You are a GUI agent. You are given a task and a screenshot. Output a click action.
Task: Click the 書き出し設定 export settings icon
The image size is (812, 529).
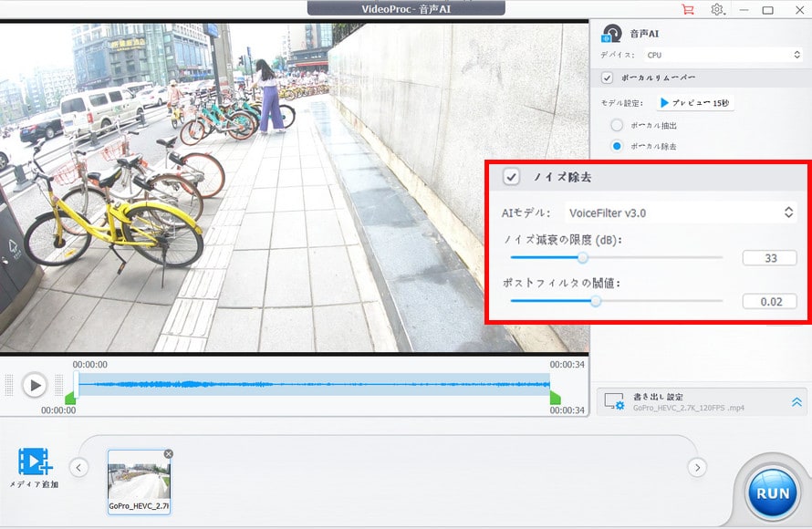point(614,401)
